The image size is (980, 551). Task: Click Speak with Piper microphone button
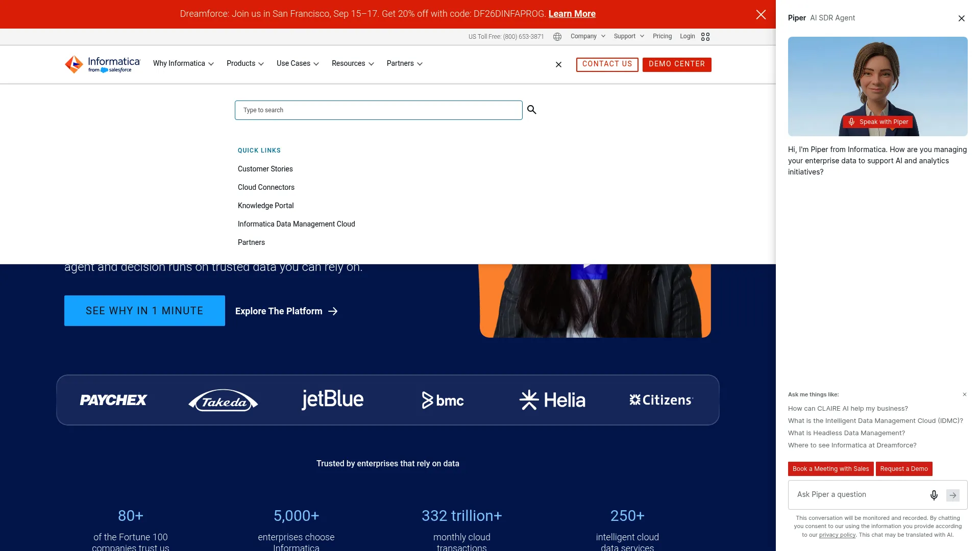click(x=877, y=122)
